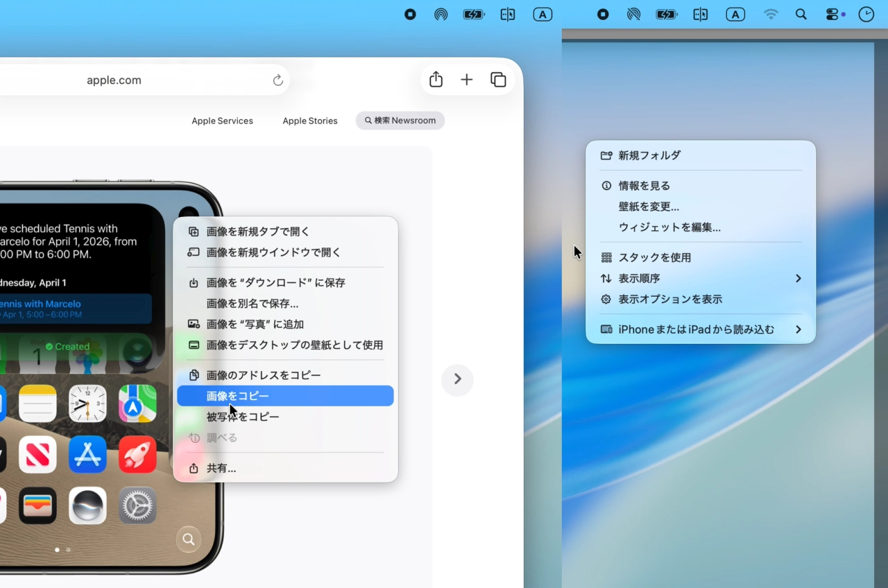Screen dimensions: 888x588
Task: Click the iPhone home screen page dots
Action: coord(62,550)
